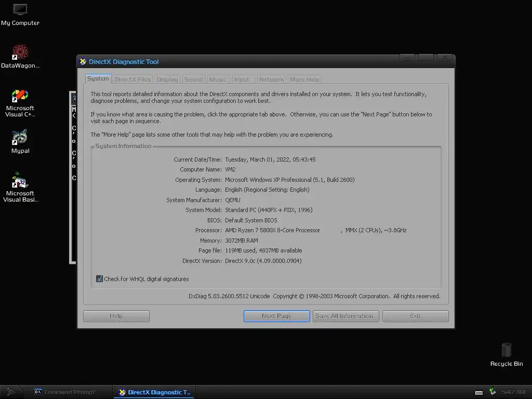The height and width of the screenshot is (399, 532).
Task: Click the System Model value Standard PC
Action: 269,210
